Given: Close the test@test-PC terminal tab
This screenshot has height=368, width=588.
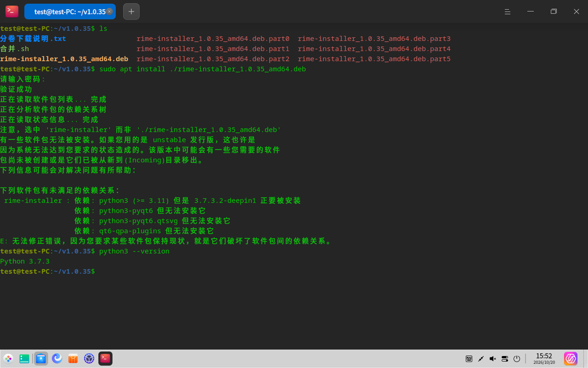Looking at the screenshot, I should click(x=109, y=11).
